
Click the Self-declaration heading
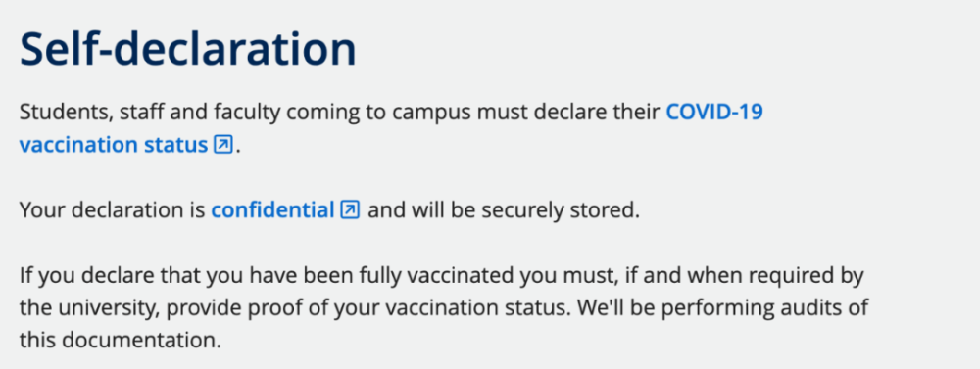pos(187,49)
